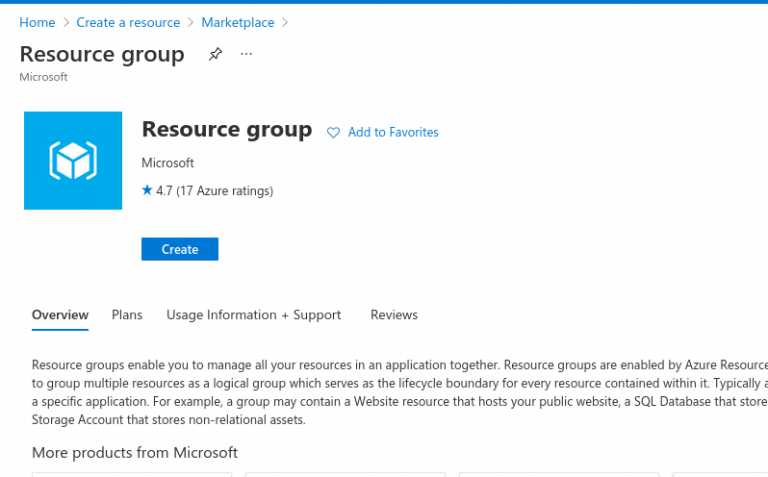Image resolution: width=768 pixels, height=477 pixels.
Task: Click the blue Resource group cube logo
Action: click(73, 160)
